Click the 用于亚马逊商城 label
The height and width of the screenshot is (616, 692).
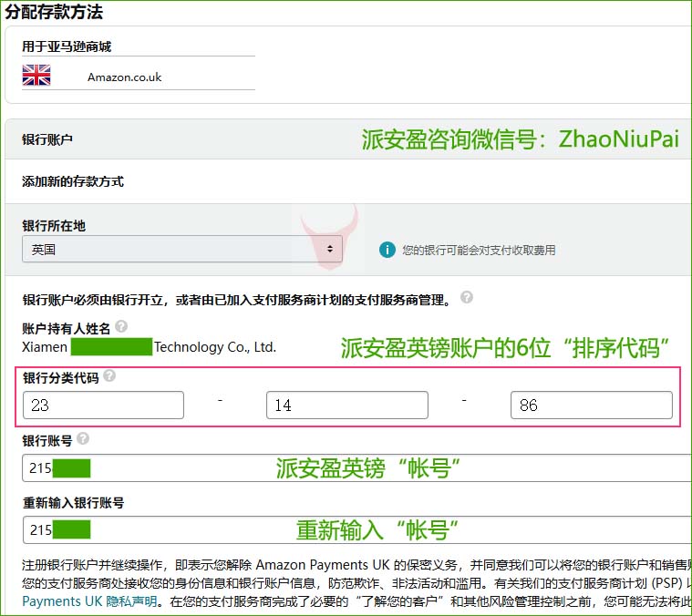pyautogui.click(x=67, y=46)
